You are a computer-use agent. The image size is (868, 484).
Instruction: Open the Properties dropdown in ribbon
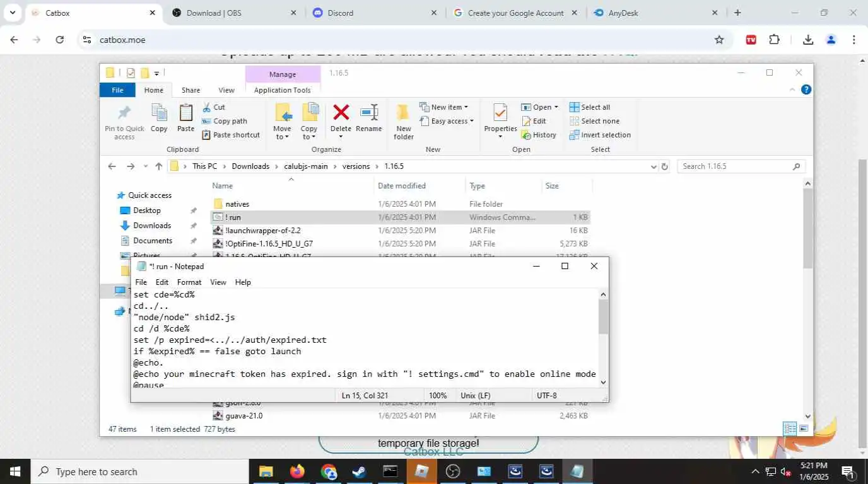500,137
